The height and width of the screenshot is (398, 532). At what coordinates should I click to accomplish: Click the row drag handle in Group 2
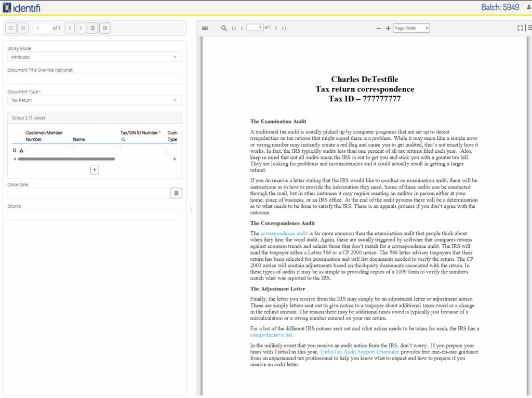[x=15, y=150]
